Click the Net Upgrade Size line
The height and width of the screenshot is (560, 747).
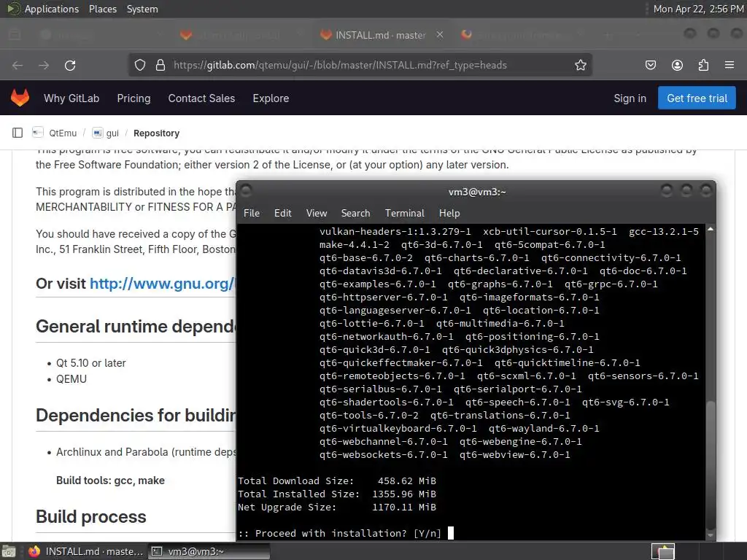(x=337, y=507)
